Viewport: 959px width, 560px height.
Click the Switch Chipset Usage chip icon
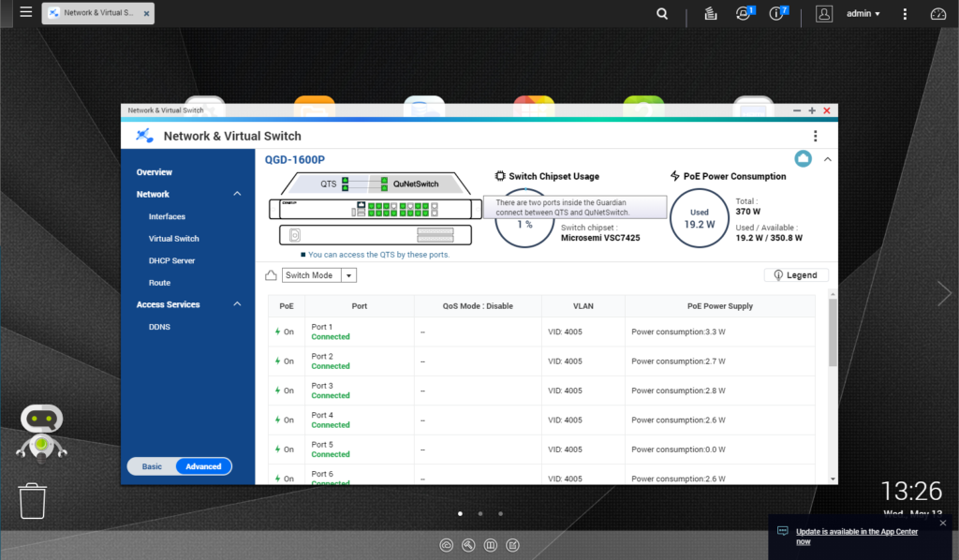click(500, 176)
